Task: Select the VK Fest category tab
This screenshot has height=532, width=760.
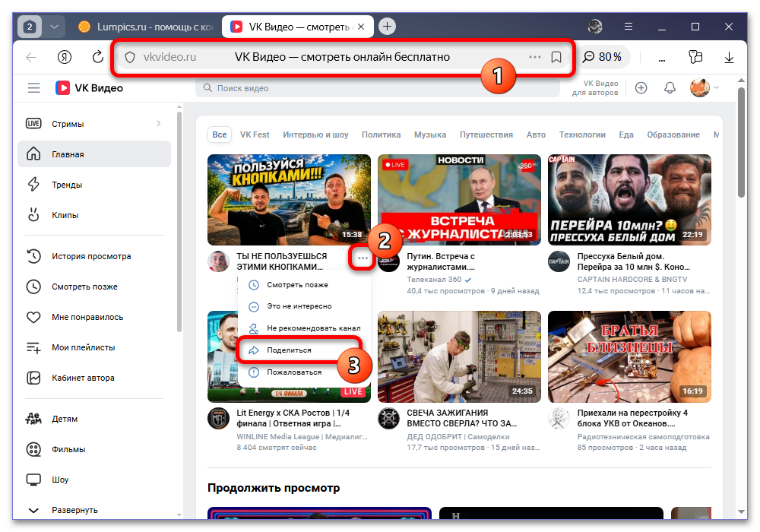Action: point(255,135)
